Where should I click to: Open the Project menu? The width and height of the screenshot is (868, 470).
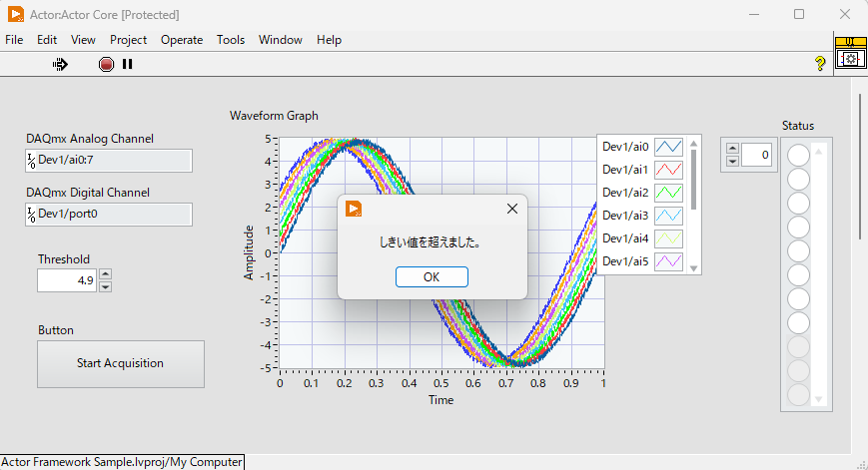[129, 40]
